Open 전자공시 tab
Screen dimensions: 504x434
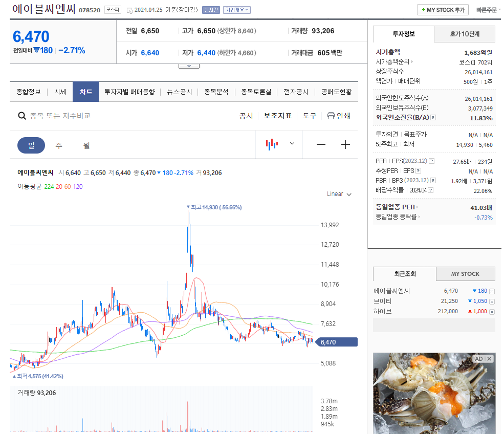point(296,92)
